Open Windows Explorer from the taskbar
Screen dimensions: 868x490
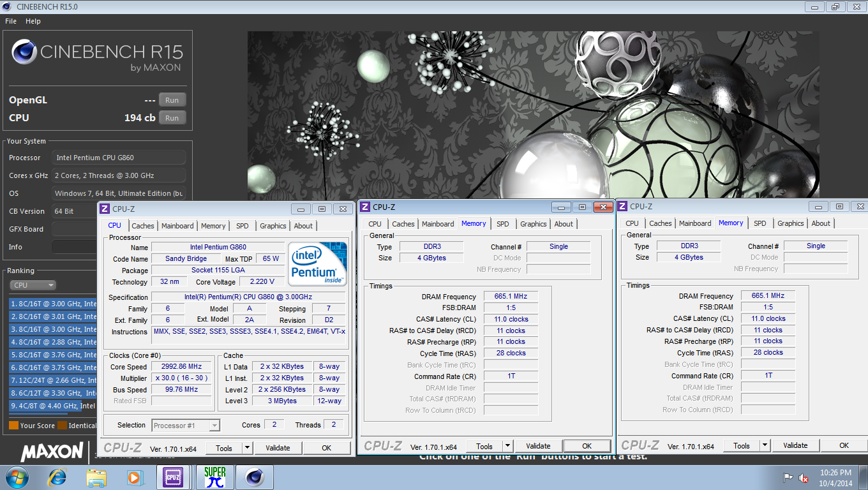pos(96,477)
